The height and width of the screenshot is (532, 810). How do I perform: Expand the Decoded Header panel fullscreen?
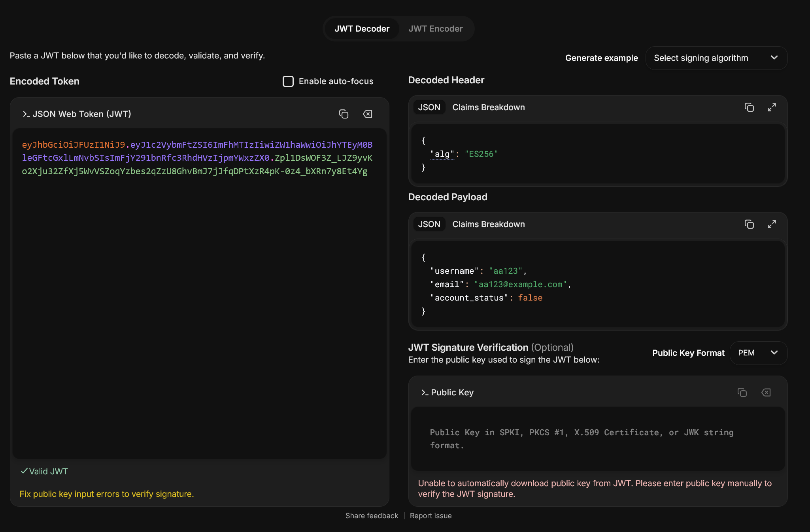click(772, 107)
